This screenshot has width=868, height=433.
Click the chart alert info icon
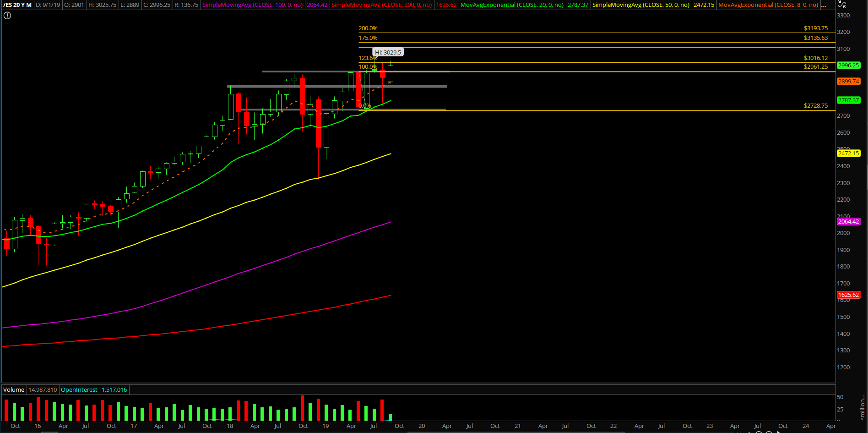7,16
